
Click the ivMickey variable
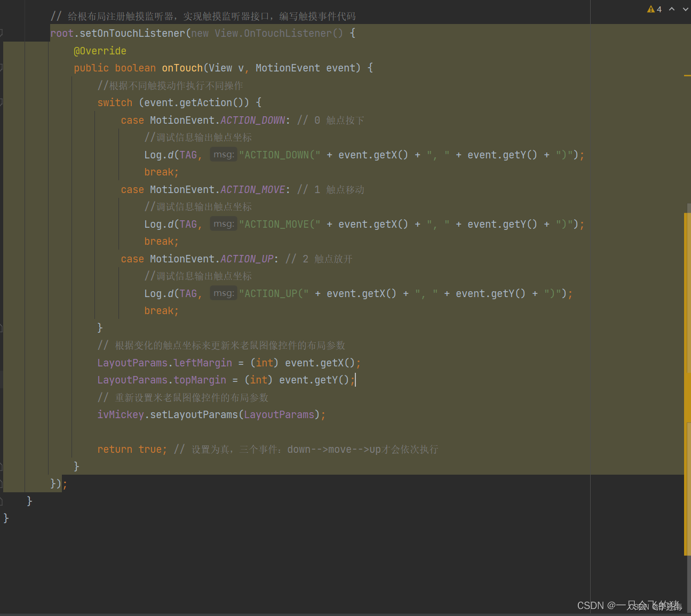tap(121, 415)
